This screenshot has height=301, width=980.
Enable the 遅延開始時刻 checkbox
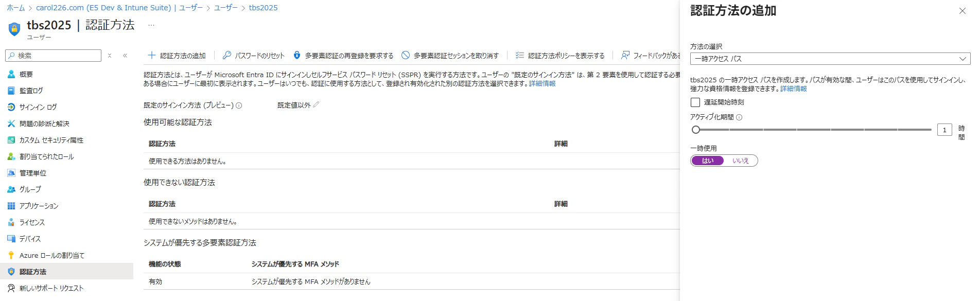point(695,102)
